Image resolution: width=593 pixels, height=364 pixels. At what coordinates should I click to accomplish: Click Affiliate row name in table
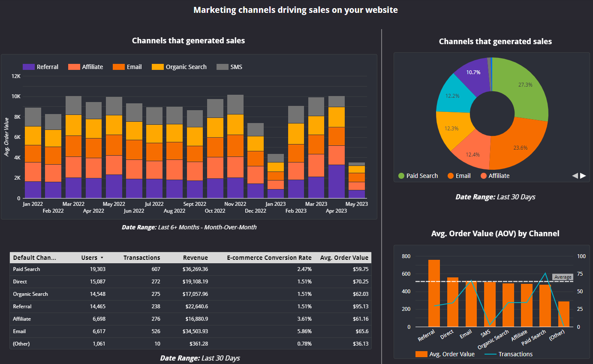pyautogui.click(x=22, y=319)
